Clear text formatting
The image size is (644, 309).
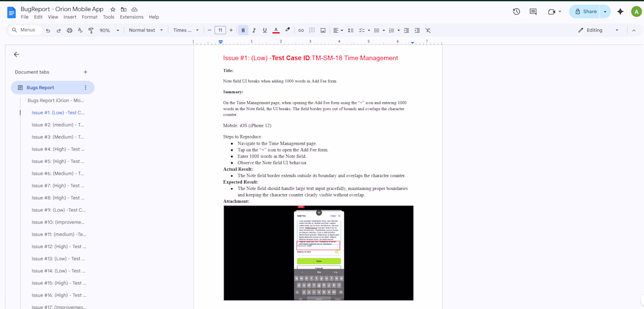pos(428,30)
